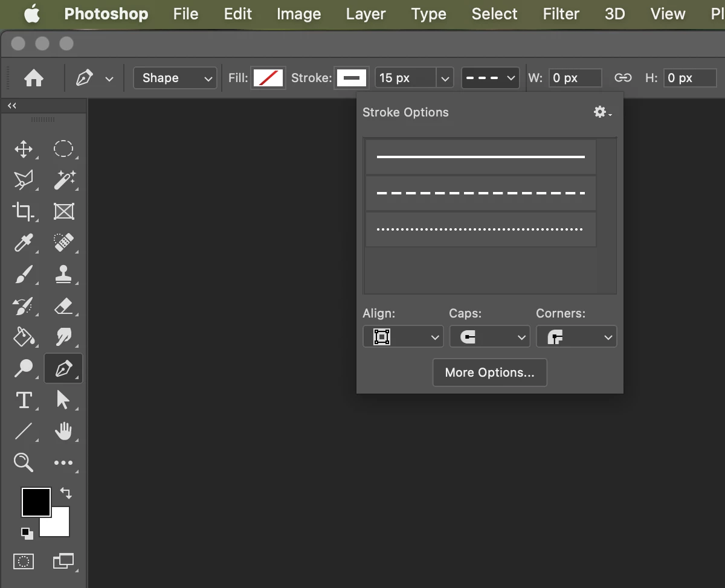
Task: Select the Polygonal Lasso tool
Action: 24,180
